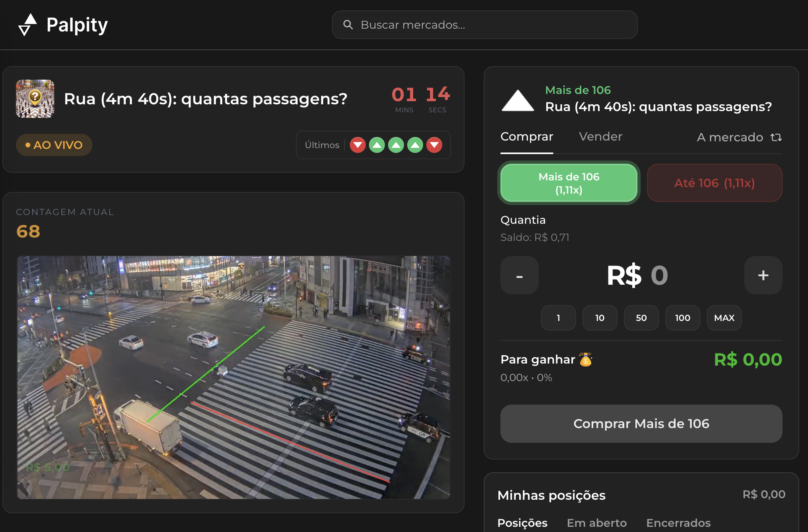This screenshot has height=532, width=808.
Task: Select the red Até 106 option
Action: coord(714,183)
